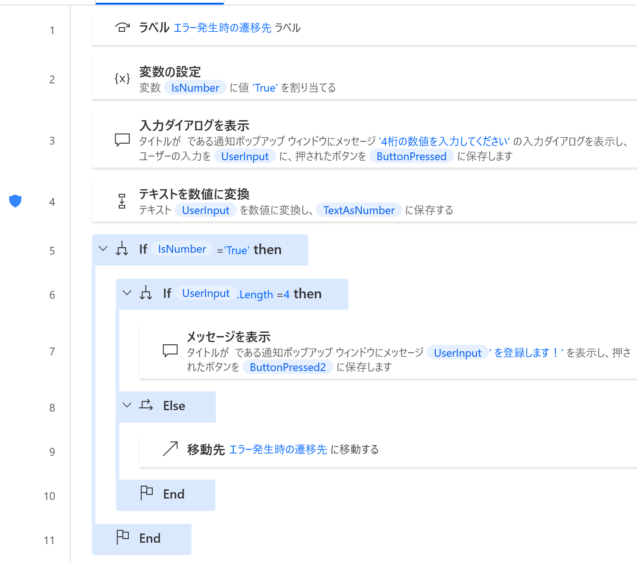
Task: Select the UserInput variable in step 4
Action: click(206, 210)
